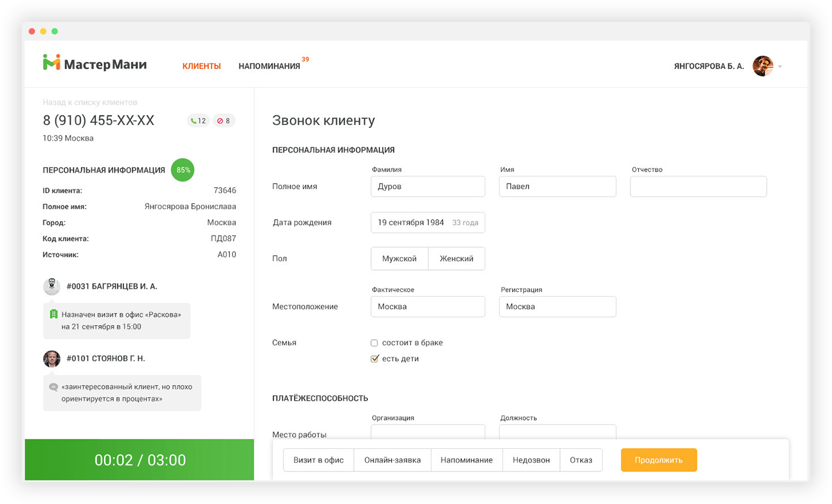Go back via Назад к списку клиентов

point(90,102)
